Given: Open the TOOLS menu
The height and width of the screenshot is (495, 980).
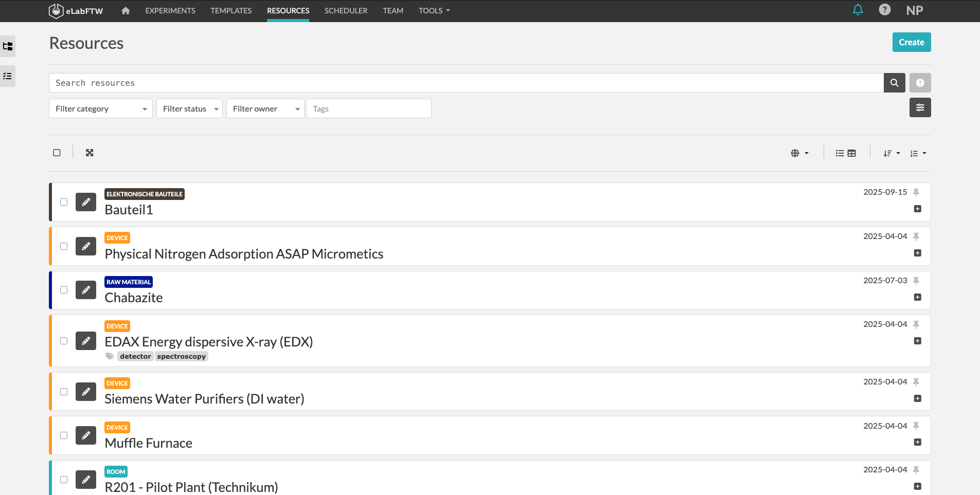Looking at the screenshot, I should pyautogui.click(x=433, y=10).
